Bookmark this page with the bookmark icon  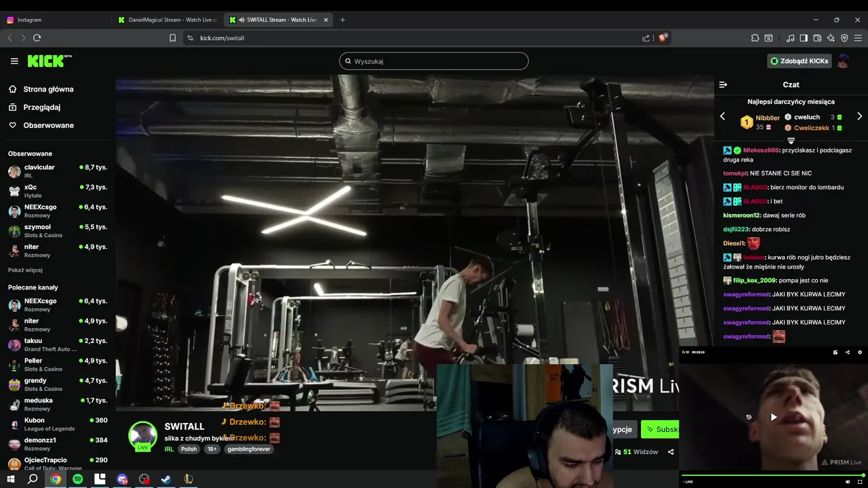[x=172, y=38]
